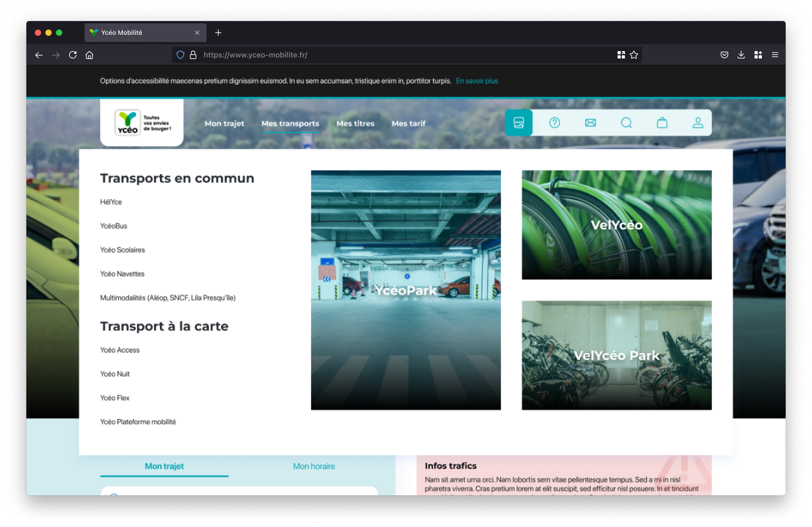Open the browser hamburger menu

775,55
